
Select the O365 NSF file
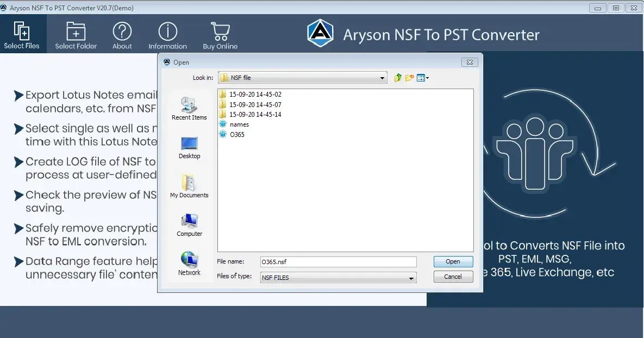232,134
